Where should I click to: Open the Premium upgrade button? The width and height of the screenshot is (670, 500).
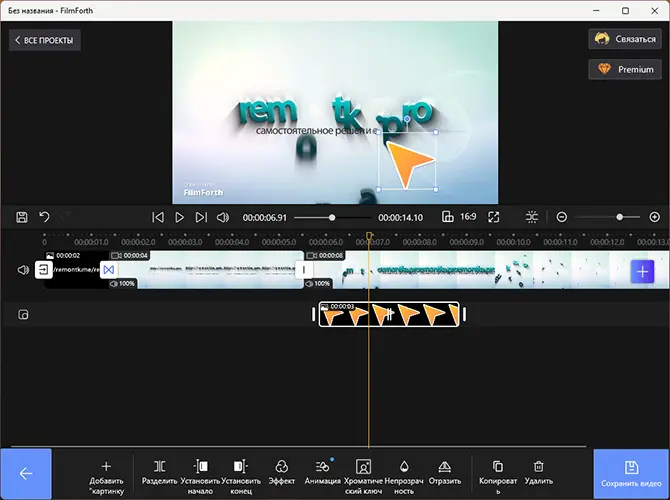pyautogui.click(x=625, y=69)
